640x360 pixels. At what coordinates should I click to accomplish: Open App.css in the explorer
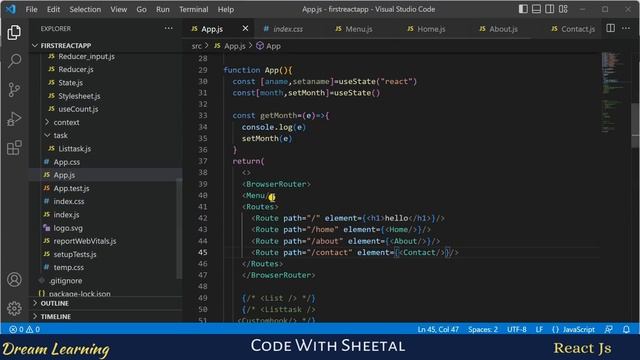(x=67, y=162)
